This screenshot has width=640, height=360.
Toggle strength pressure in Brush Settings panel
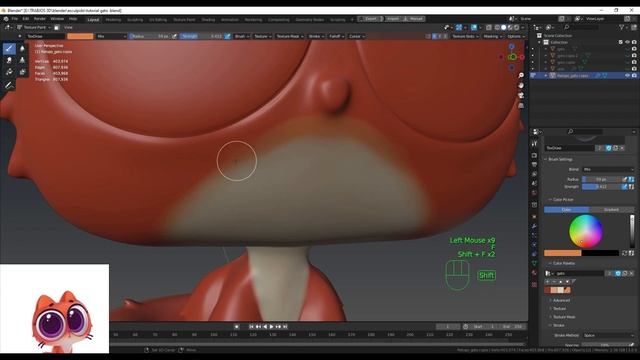point(624,187)
